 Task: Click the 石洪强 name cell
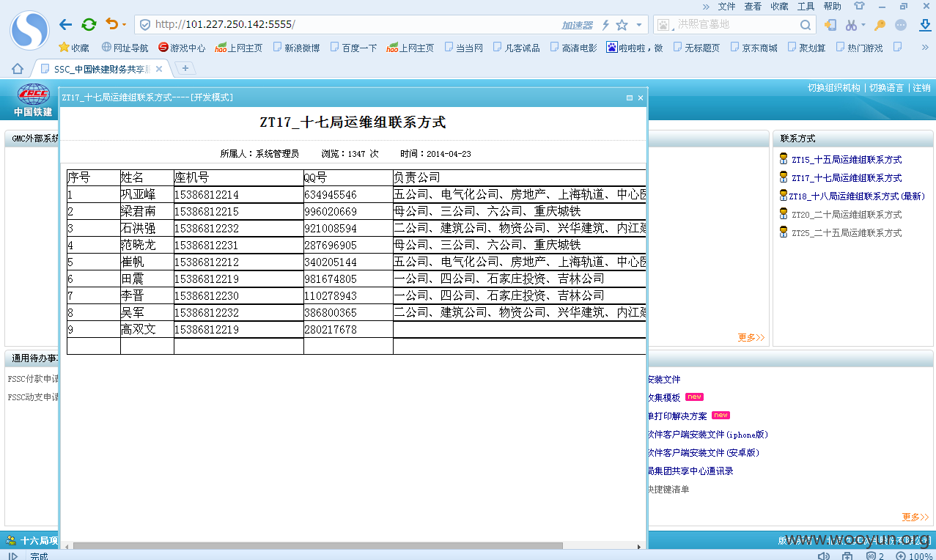147,228
